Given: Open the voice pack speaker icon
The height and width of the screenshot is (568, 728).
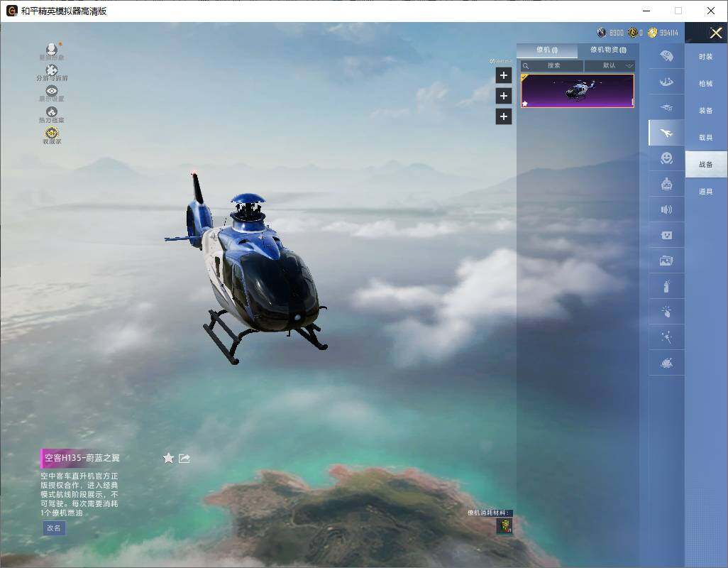Looking at the screenshot, I should point(666,209).
